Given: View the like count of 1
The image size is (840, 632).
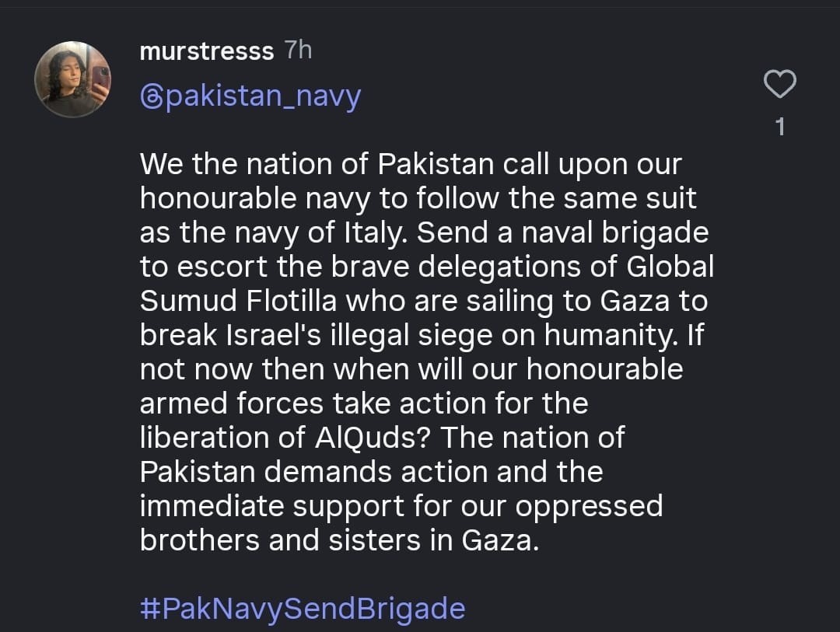Looking at the screenshot, I should (781, 126).
